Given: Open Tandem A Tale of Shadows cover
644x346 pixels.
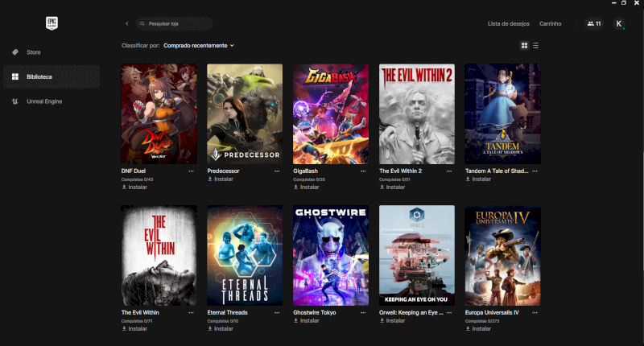Looking at the screenshot, I should click(x=502, y=114).
